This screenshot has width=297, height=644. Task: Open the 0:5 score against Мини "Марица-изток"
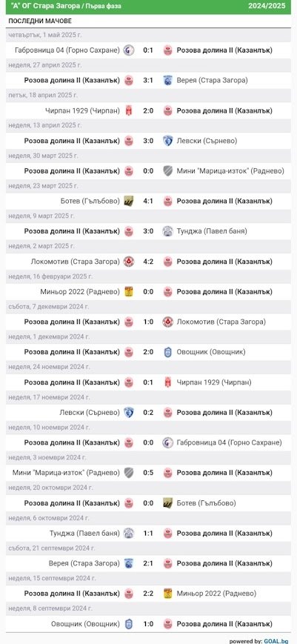(x=148, y=473)
